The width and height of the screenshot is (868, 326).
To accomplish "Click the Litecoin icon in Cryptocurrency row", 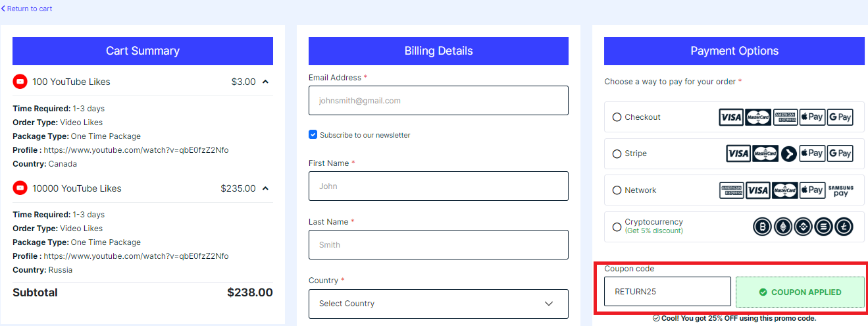I will pos(844,227).
